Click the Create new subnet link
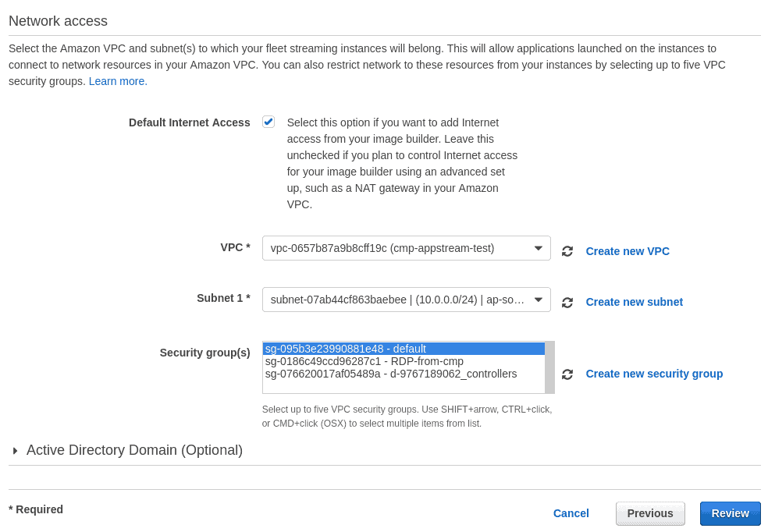The image size is (768, 532). click(634, 302)
